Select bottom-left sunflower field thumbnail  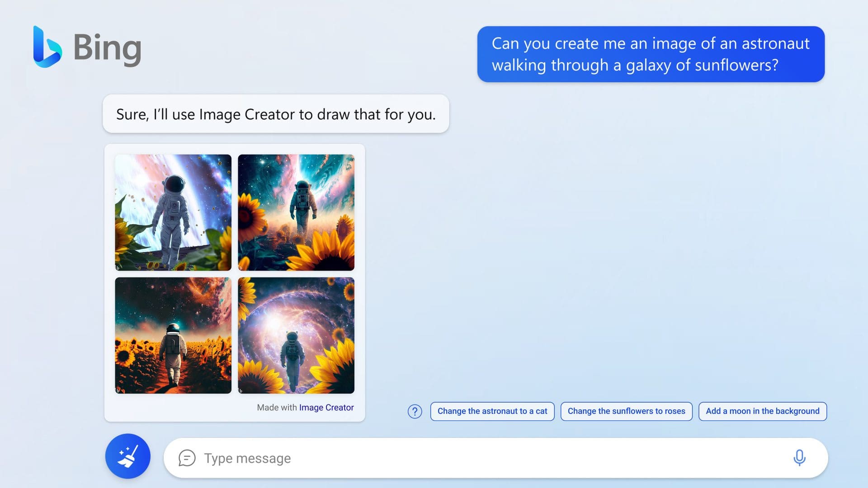coord(173,335)
